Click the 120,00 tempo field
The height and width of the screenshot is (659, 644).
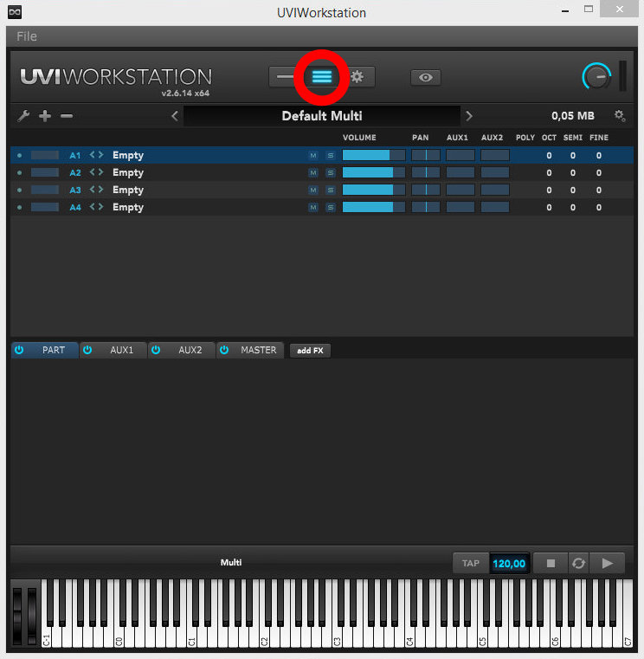click(509, 563)
